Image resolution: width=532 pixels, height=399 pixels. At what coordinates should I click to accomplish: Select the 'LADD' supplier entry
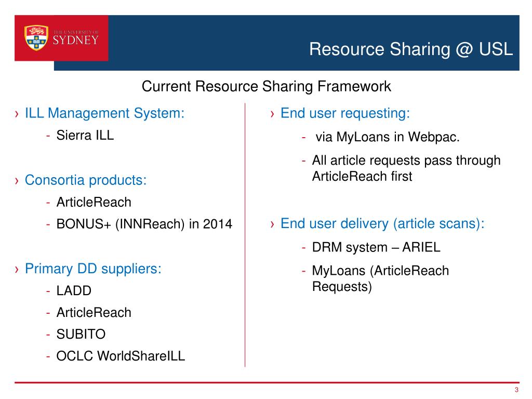pyautogui.click(x=74, y=291)
